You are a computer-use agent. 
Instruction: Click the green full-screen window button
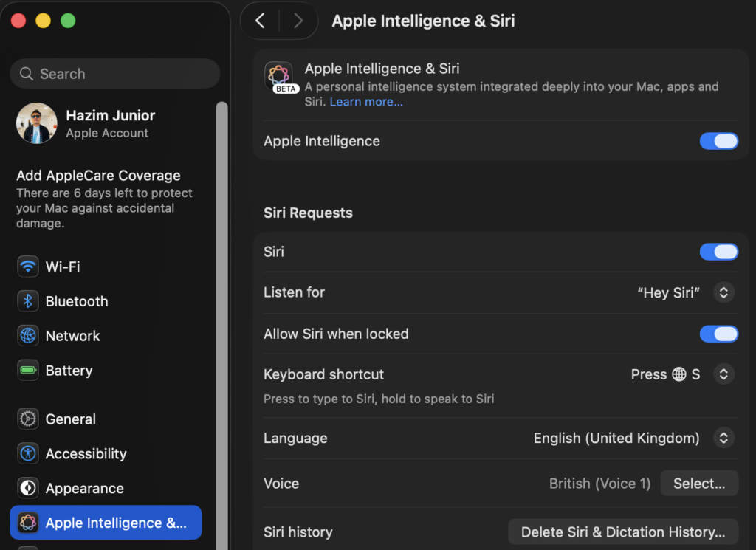pos(68,21)
